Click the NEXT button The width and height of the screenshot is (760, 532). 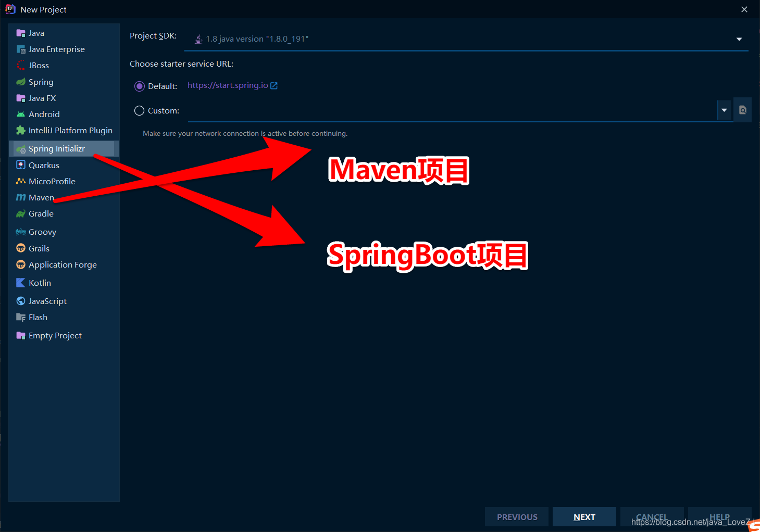click(x=584, y=517)
